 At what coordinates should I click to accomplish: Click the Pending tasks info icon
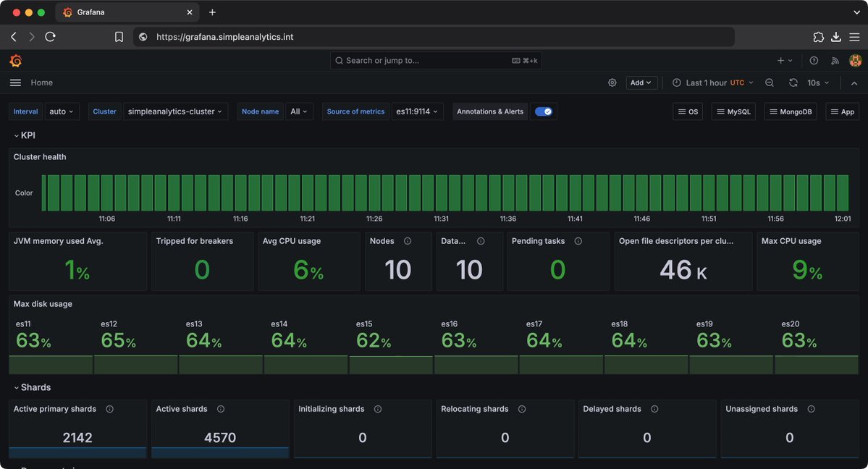click(x=578, y=241)
